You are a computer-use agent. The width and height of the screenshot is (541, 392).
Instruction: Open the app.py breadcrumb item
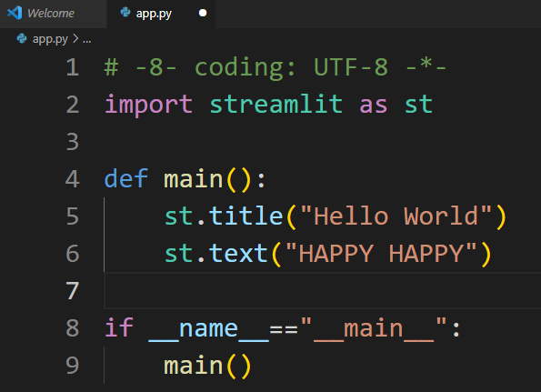tap(50, 39)
